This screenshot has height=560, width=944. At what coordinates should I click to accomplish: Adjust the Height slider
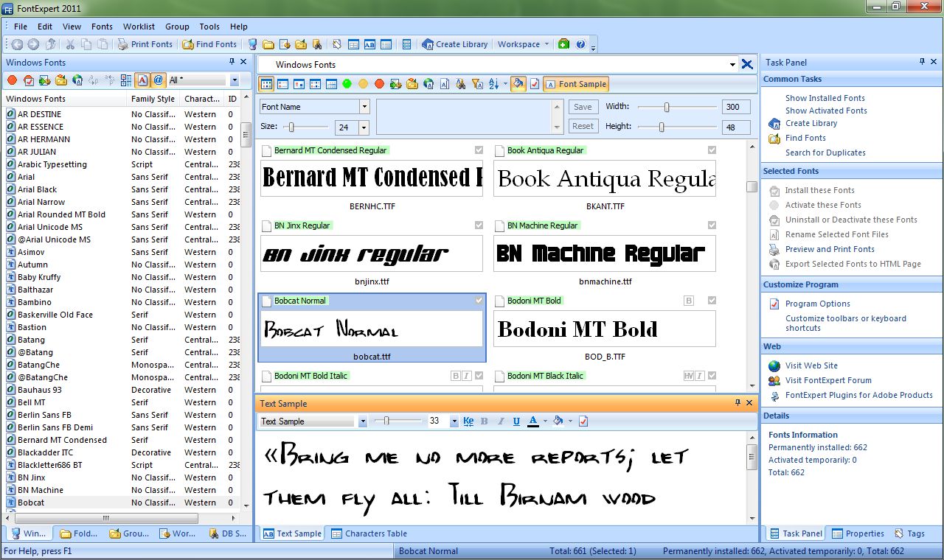point(662,127)
